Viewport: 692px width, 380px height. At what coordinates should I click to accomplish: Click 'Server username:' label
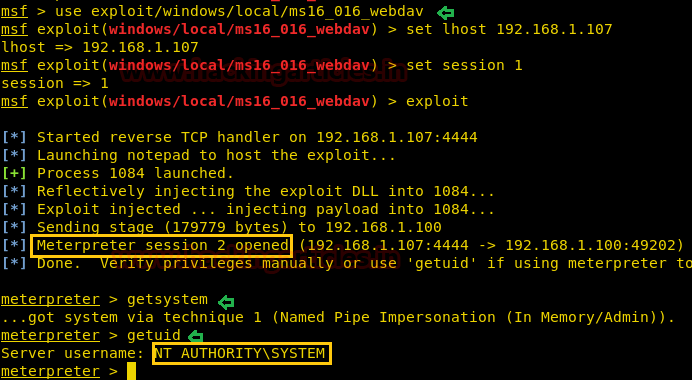72,354
